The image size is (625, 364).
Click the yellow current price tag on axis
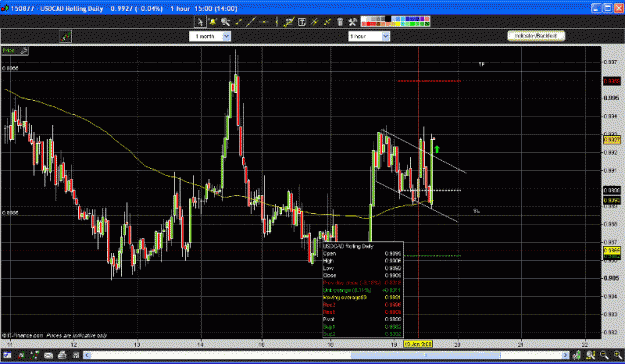click(x=612, y=140)
